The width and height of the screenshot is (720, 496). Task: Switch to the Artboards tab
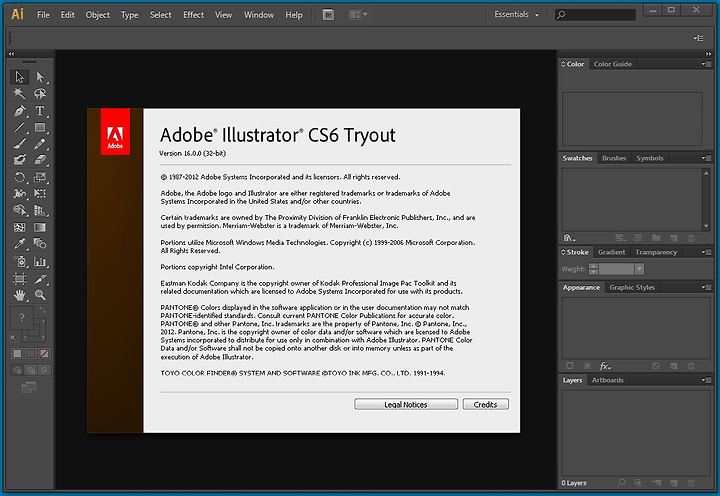pyautogui.click(x=608, y=380)
